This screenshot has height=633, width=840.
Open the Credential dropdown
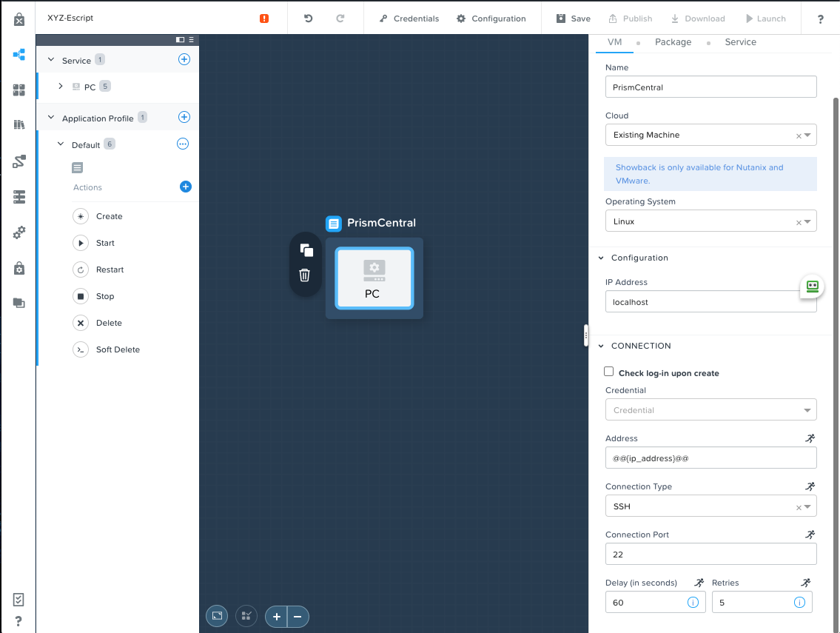point(711,410)
